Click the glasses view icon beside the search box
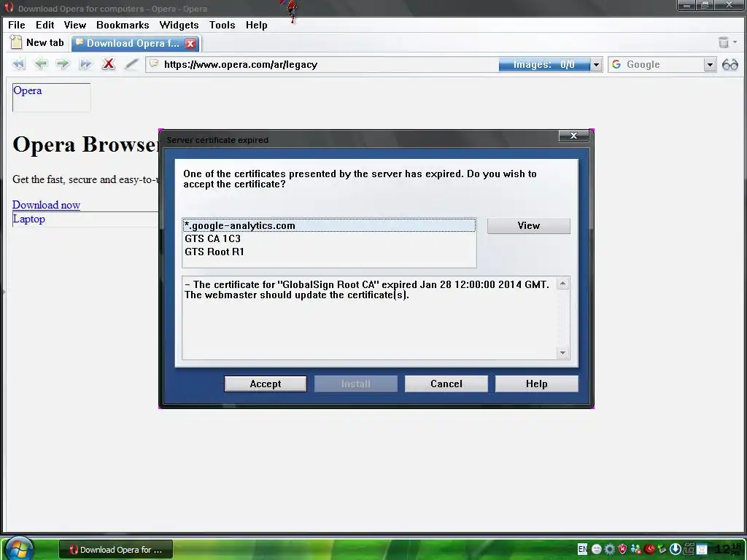Image resolution: width=747 pixels, height=560 pixels. pyautogui.click(x=729, y=64)
